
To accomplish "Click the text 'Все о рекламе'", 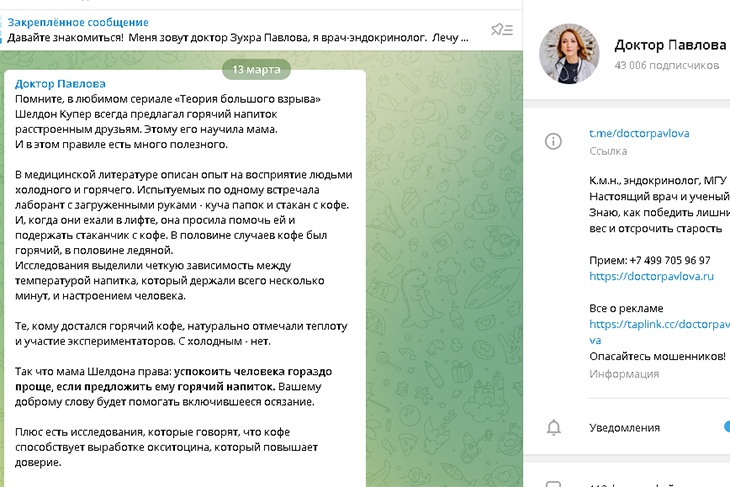I will [x=626, y=308].
